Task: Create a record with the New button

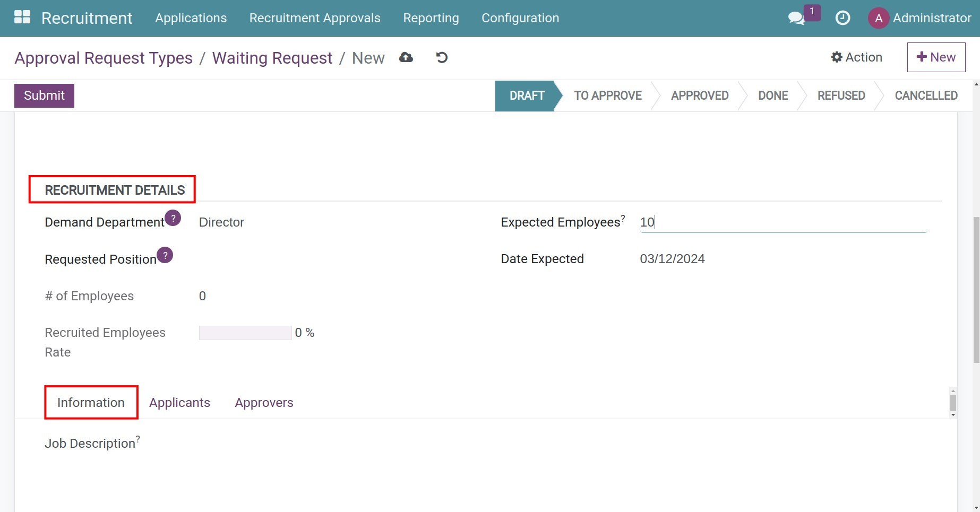Action: (x=936, y=57)
